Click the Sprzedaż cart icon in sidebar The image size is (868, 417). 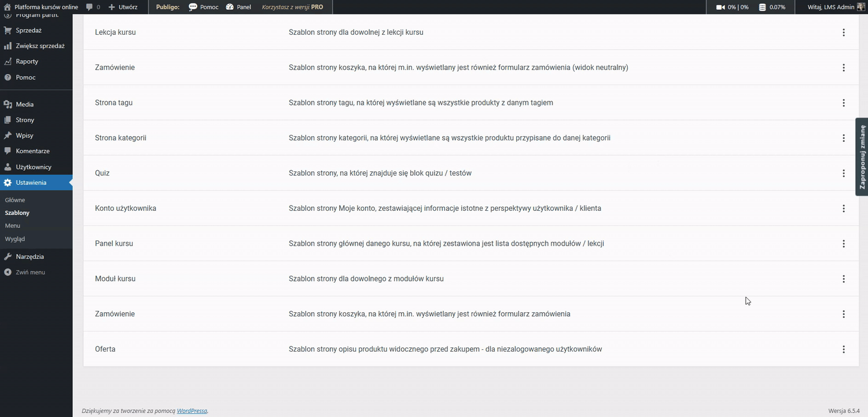click(x=8, y=30)
